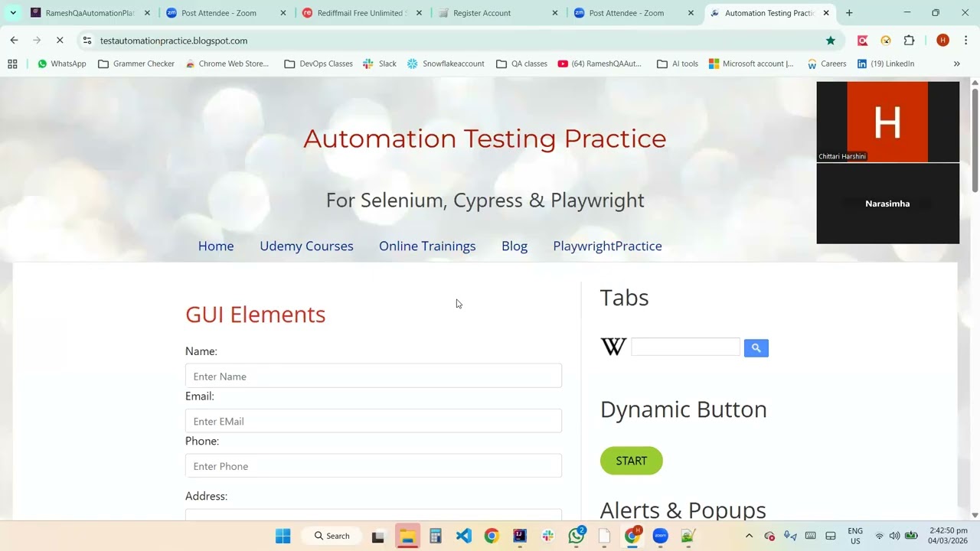
Task: Open WhatsApp from the taskbar
Action: coord(577,536)
